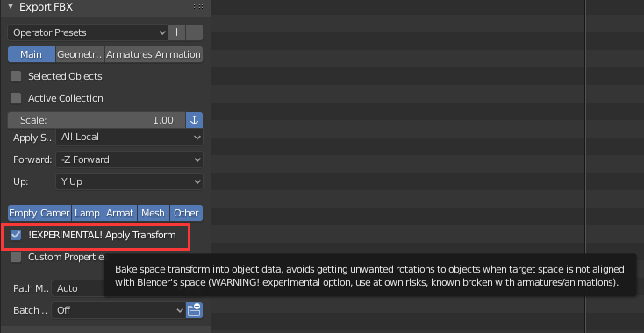
Task: Toggle Armature object type export
Action: 120,213
